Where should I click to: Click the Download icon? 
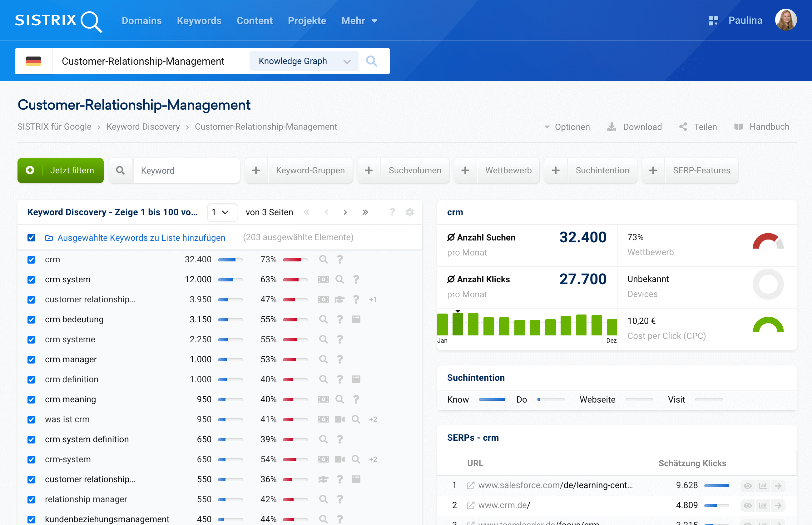point(611,127)
